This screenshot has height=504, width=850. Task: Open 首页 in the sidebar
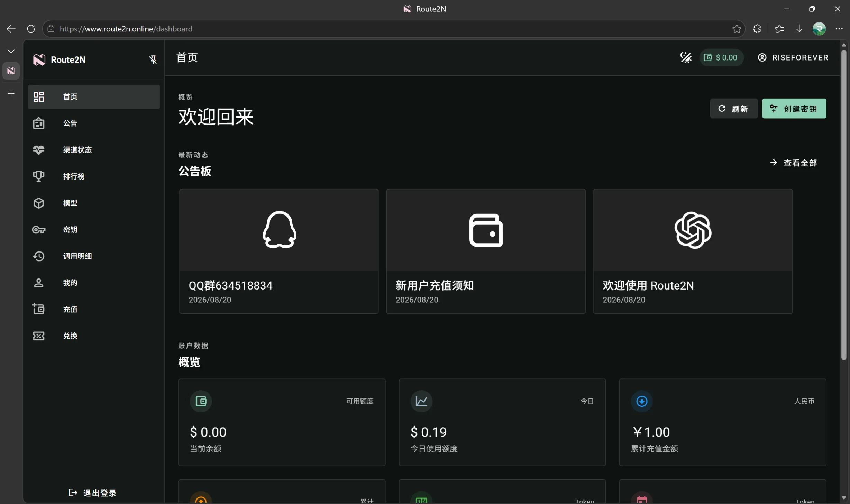pos(94,97)
